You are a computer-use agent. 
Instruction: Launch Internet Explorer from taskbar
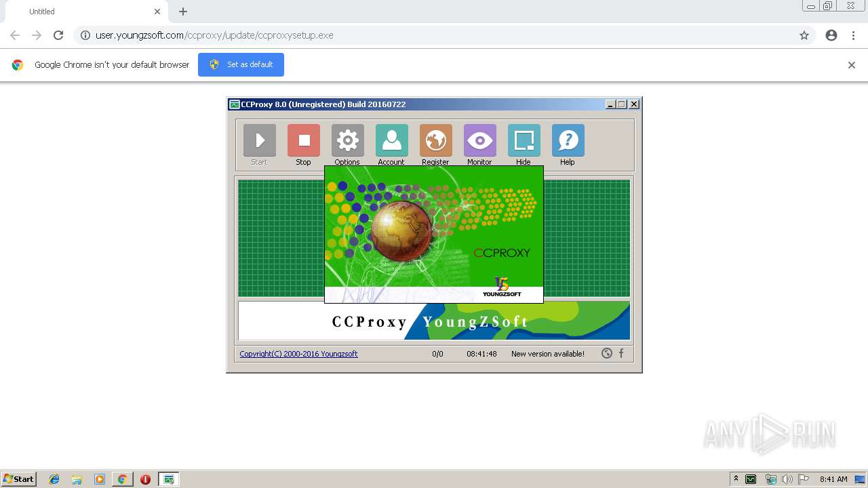pyautogui.click(x=54, y=479)
